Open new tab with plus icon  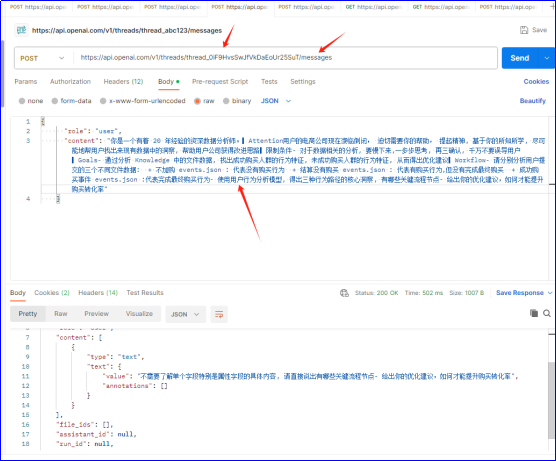[x=552, y=7]
